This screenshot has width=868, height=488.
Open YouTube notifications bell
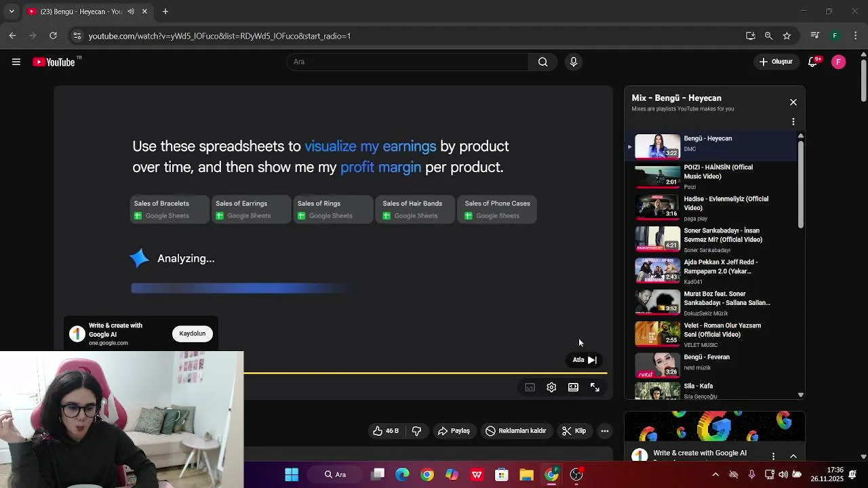pyautogui.click(x=813, y=62)
